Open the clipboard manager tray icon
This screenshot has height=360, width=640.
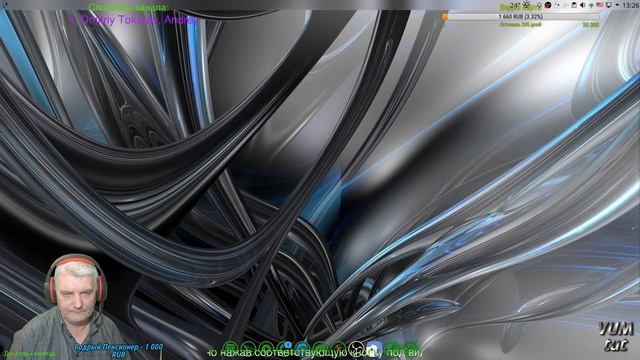coord(574,5)
